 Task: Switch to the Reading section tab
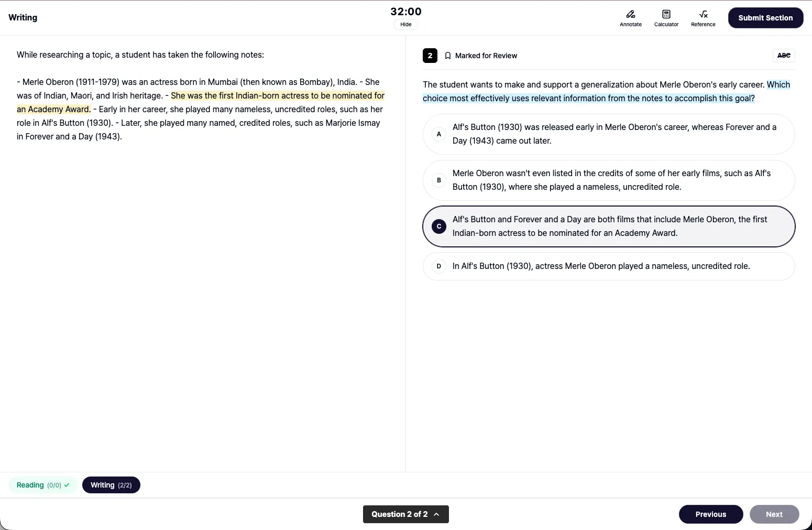(x=43, y=485)
